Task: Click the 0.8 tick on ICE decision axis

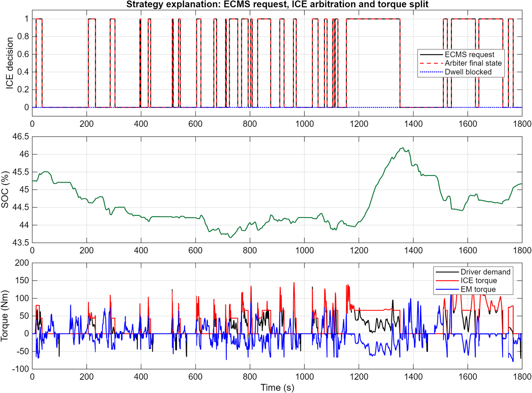Action: pos(23,37)
